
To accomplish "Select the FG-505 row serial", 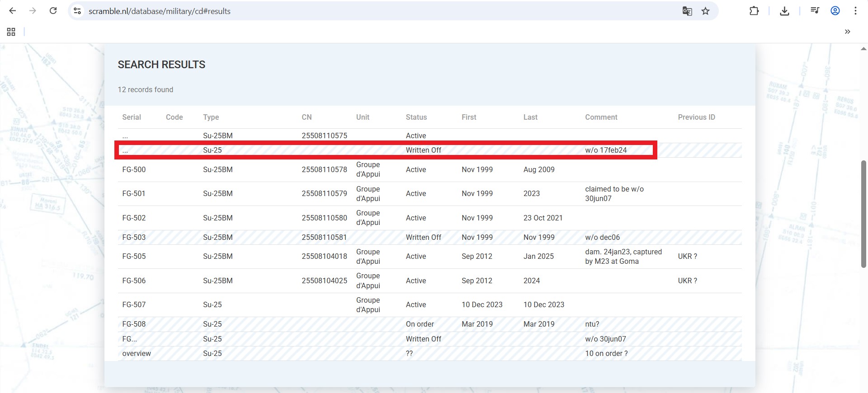I will (x=134, y=256).
